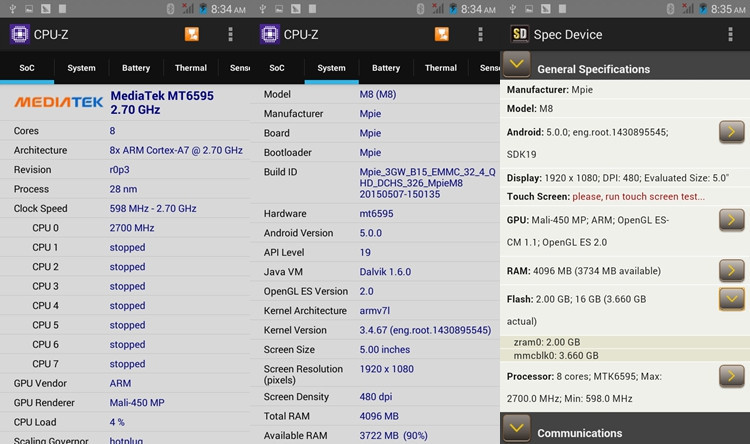Open the Android version details arrow
This screenshot has height=444, width=750.
[x=731, y=132]
